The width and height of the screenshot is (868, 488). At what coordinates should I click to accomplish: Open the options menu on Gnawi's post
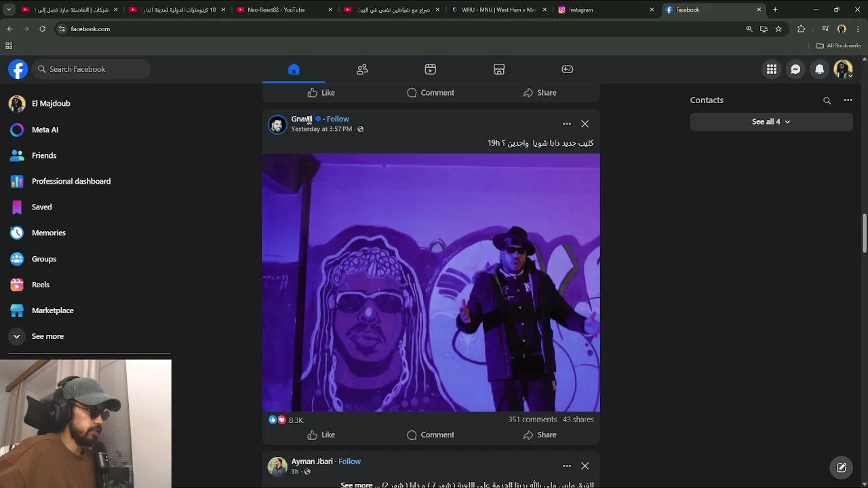pyautogui.click(x=567, y=124)
